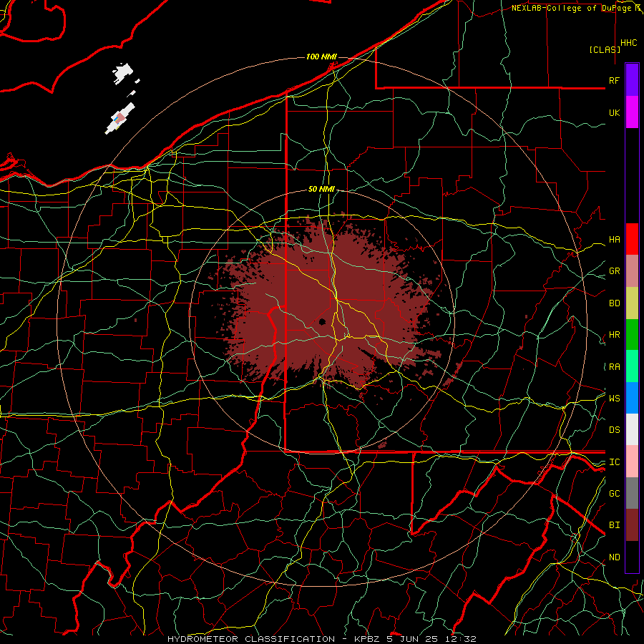Click the 'IC' legend label
Screen dimensions: 644x644
coord(614,462)
